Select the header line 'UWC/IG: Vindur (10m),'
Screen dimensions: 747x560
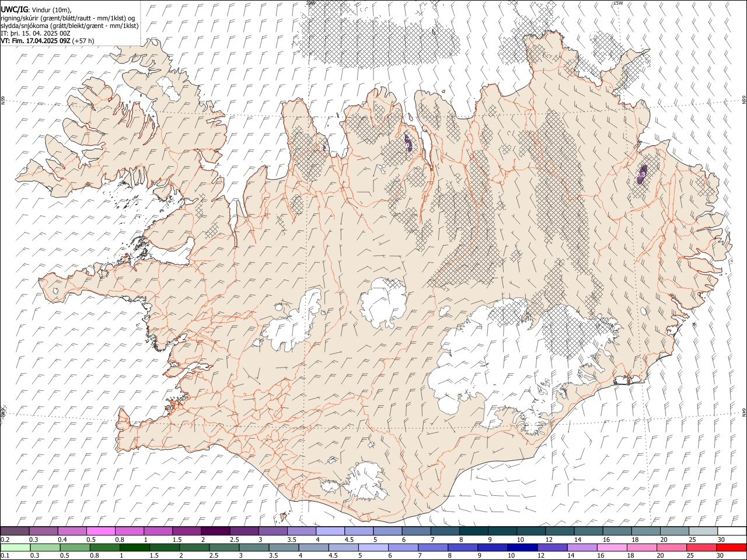tap(36, 9)
